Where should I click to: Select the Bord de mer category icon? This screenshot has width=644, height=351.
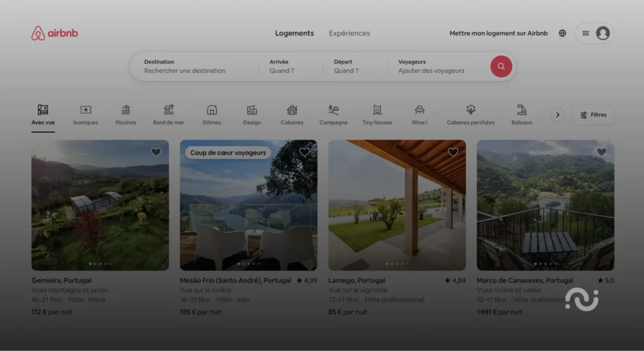pyautogui.click(x=169, y=109)
